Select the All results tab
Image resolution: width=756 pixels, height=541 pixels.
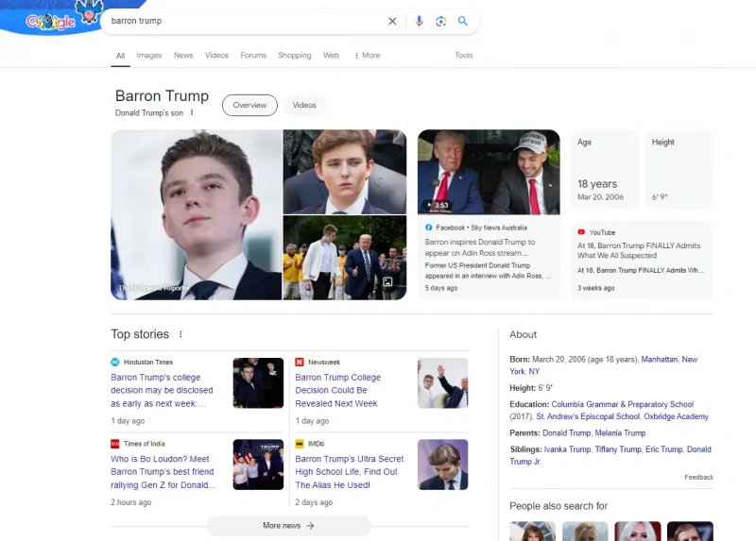coord(121,56)
